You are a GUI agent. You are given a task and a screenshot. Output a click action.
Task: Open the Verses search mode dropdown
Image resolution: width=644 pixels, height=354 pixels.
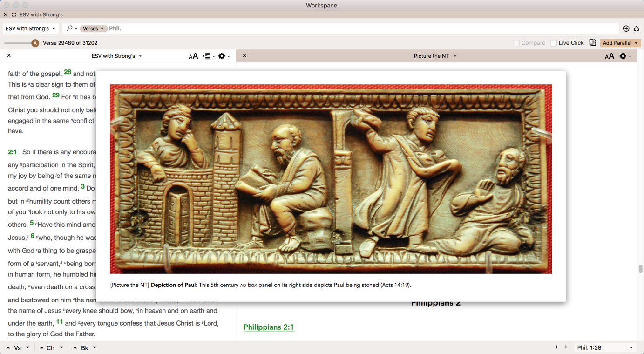coord(93,28)
